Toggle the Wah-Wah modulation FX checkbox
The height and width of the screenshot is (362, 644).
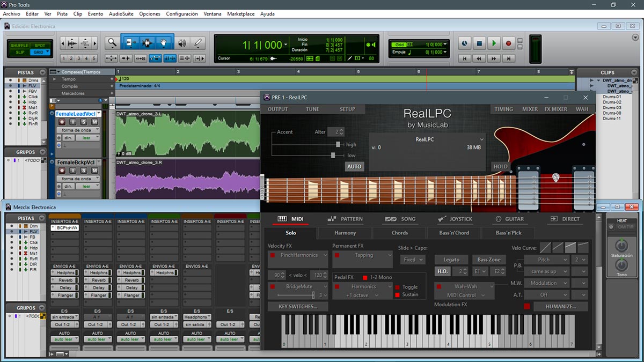[x=438, y=287]
